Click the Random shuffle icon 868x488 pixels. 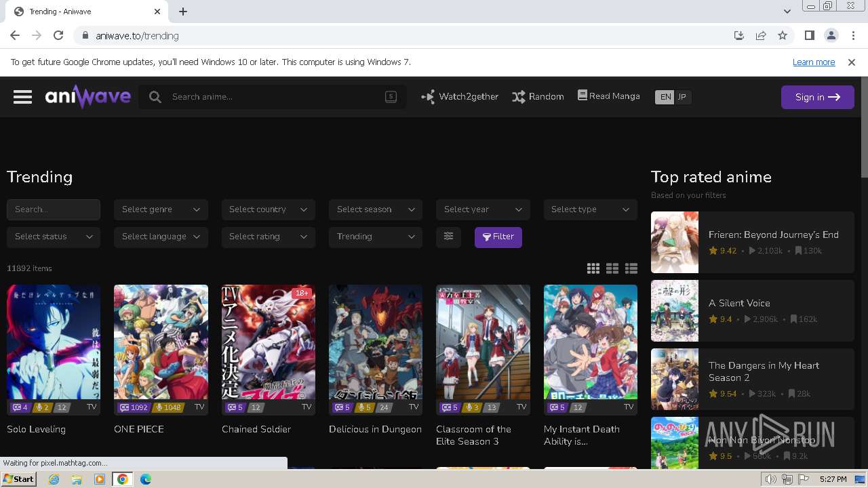[519, 97]
